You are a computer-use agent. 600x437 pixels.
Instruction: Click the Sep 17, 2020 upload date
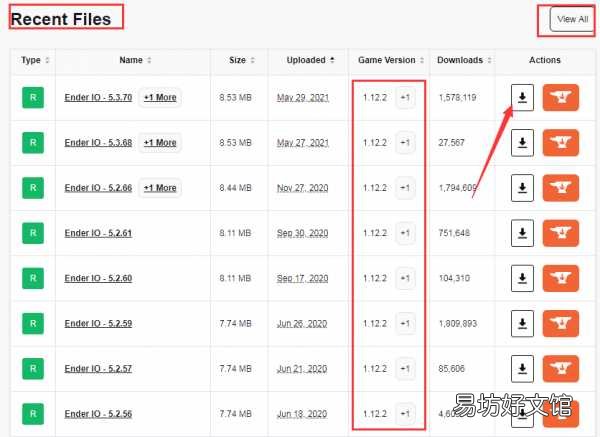point(303,279)
